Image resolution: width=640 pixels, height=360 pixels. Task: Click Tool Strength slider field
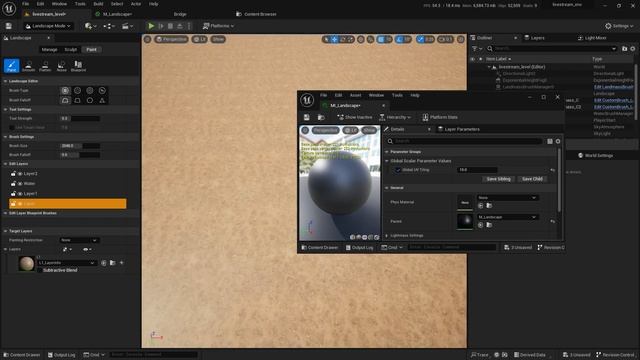coord(80,118)
